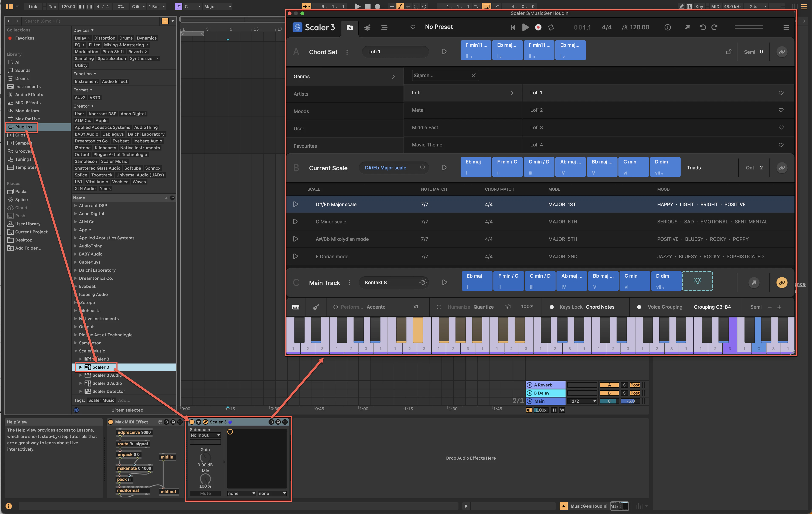Favorite the Lofi 2 chord set heart
Image resolution: width=812 pixels, height=514 pixels.
coord(781,110)
